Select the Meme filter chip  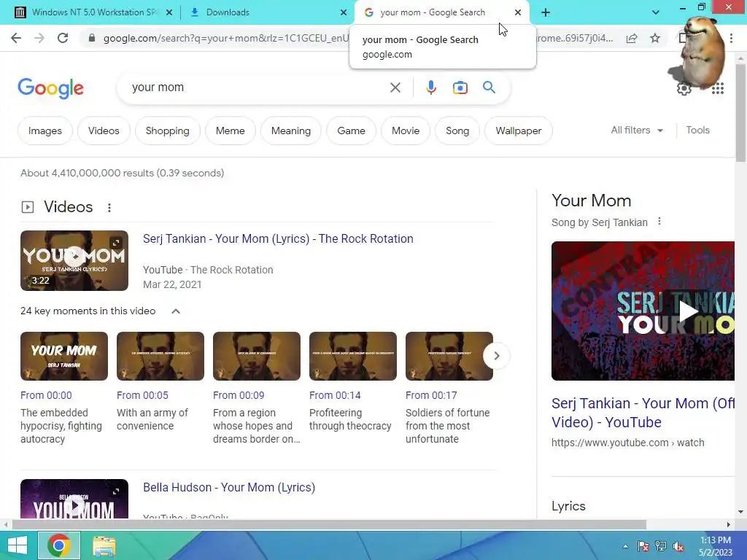(x=230, y=131)
